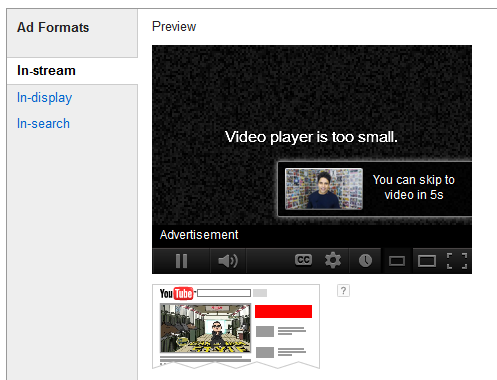This screenshot has width=497, height=380.
Task: Open the In-search ad format
Action: 43,124
